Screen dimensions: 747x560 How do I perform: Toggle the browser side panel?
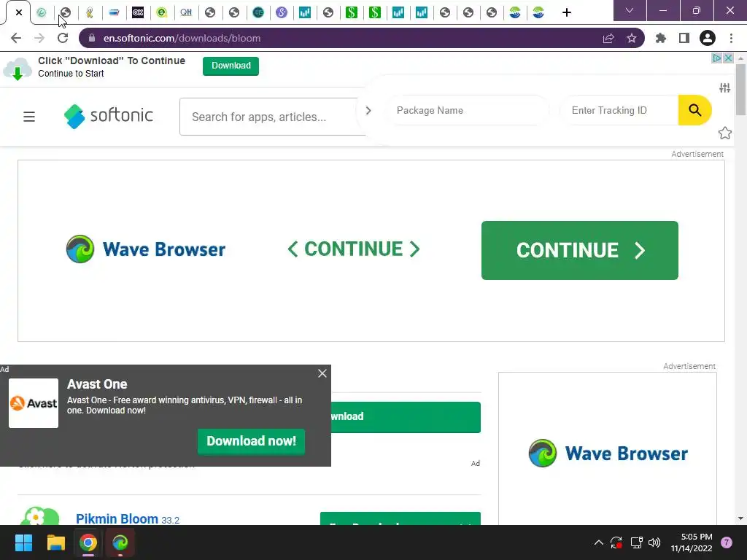click(684, 38)
